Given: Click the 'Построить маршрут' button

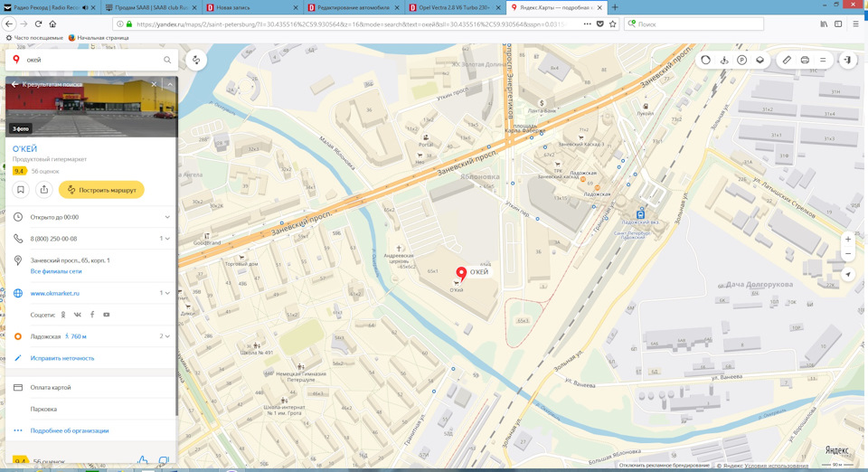Looking at the screenshot, I should click(x=101, y=190).
